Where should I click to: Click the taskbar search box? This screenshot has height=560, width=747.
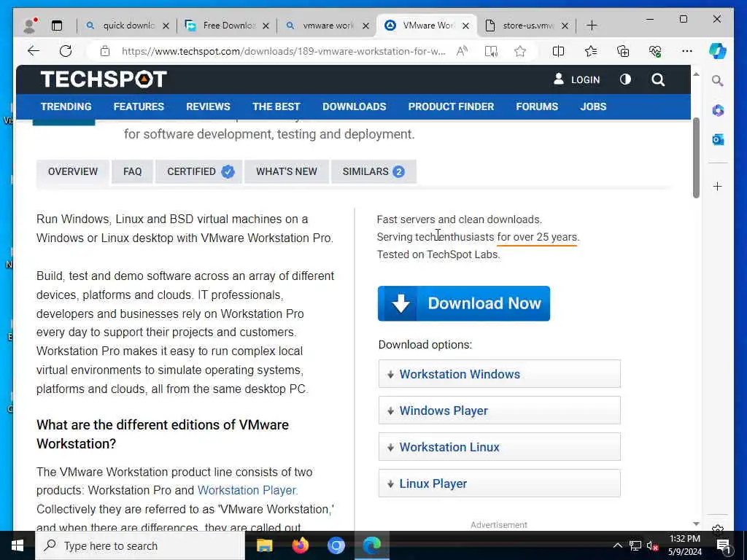point(140,545)
